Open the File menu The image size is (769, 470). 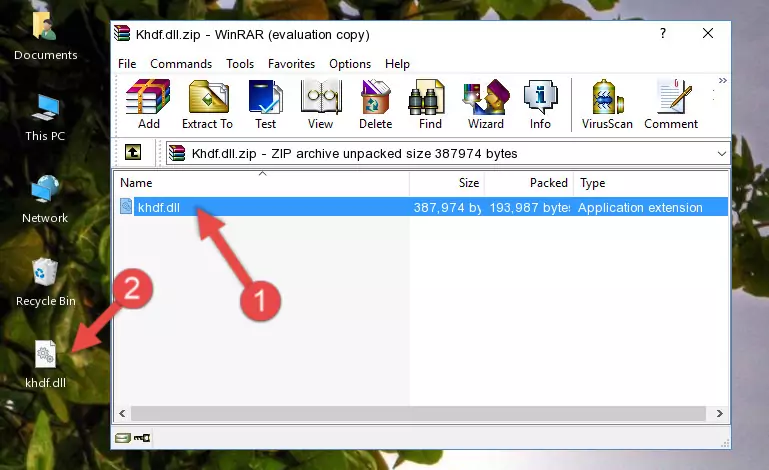point(127,64)
